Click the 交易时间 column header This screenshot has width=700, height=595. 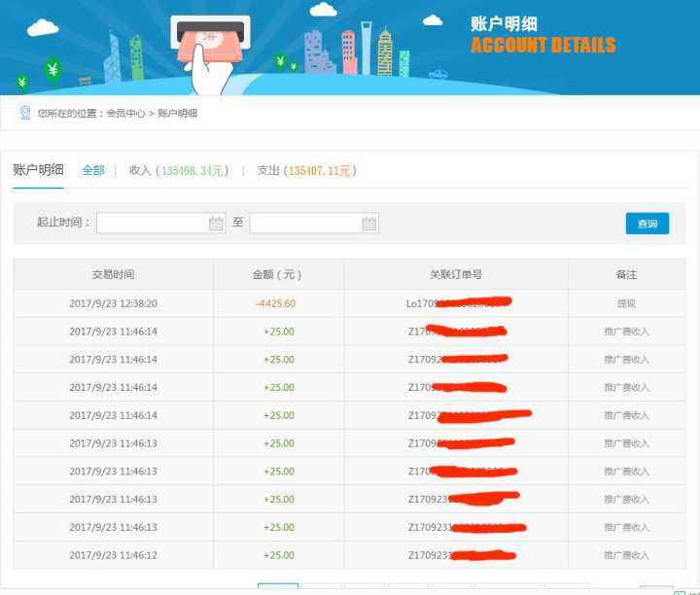114,274
